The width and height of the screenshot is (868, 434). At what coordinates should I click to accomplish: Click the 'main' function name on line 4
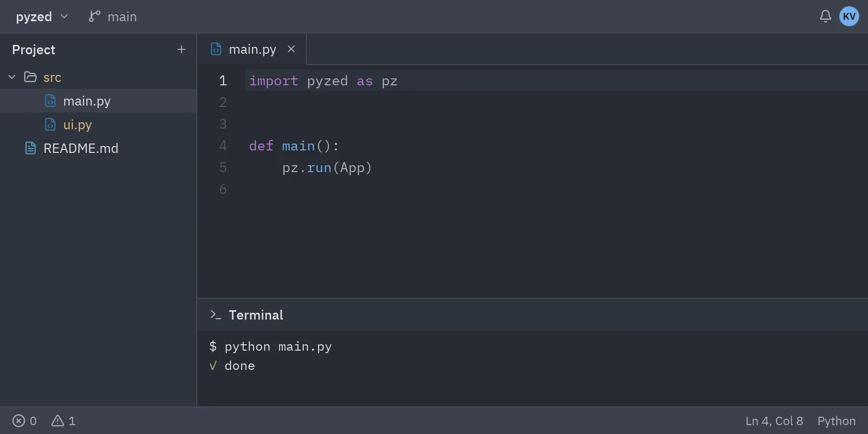pos(298,146)
